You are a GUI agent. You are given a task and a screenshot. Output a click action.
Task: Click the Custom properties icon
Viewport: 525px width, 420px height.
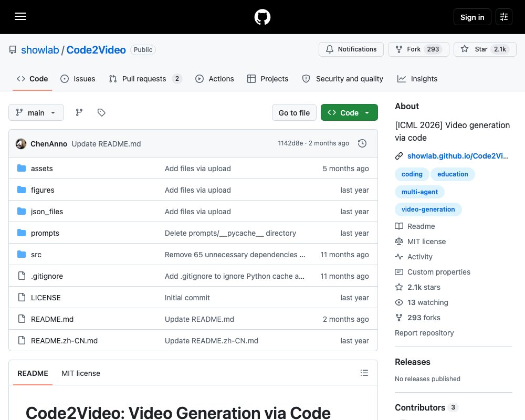(x=399, y=272)
